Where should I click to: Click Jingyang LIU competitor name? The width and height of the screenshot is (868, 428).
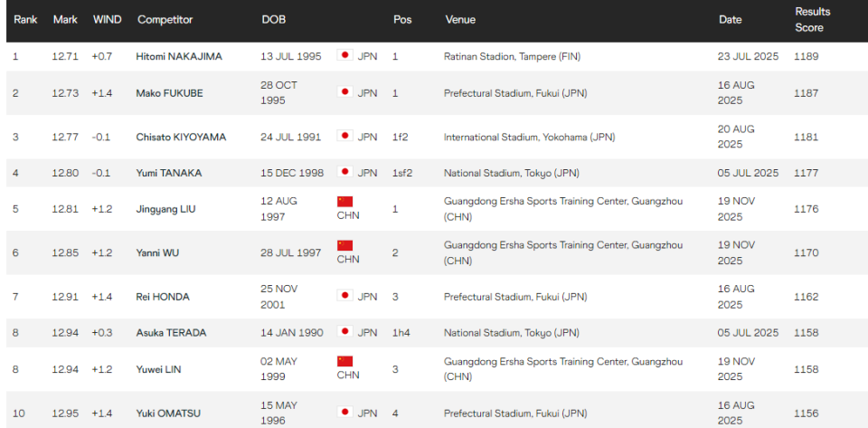165,209
